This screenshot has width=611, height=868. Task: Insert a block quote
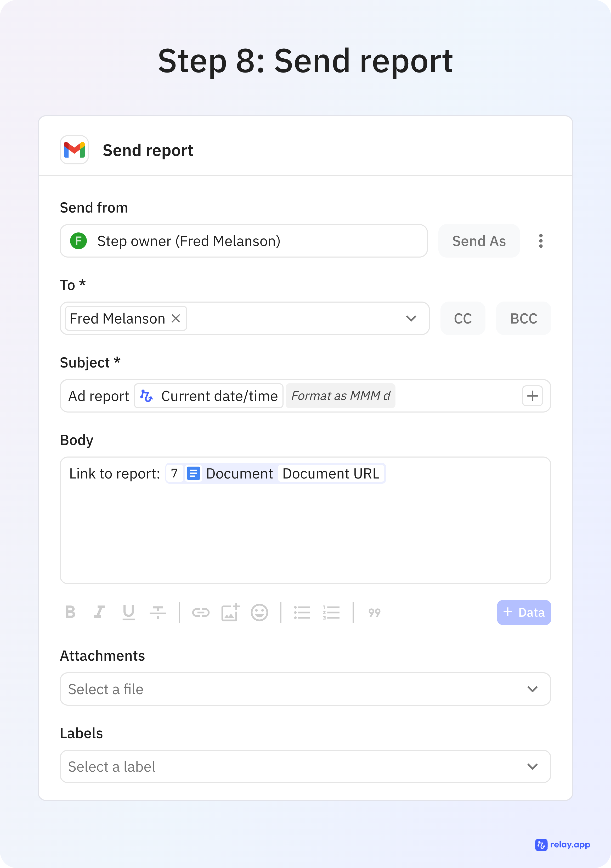click(374, 612)
